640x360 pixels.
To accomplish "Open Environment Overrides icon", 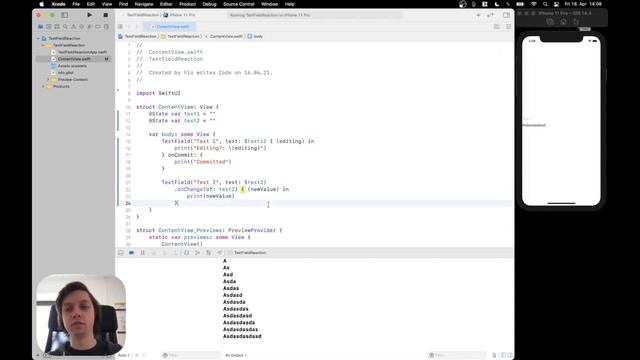I will [209, 253].
